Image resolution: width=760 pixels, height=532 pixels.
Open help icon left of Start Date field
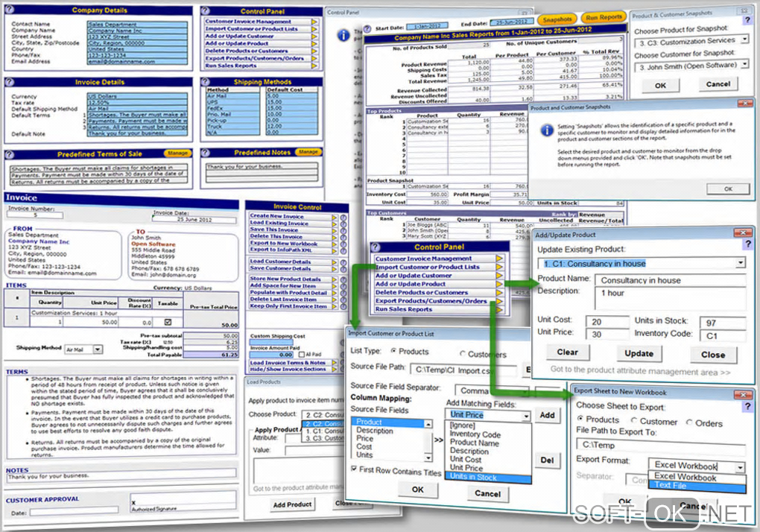pos(367,28)
